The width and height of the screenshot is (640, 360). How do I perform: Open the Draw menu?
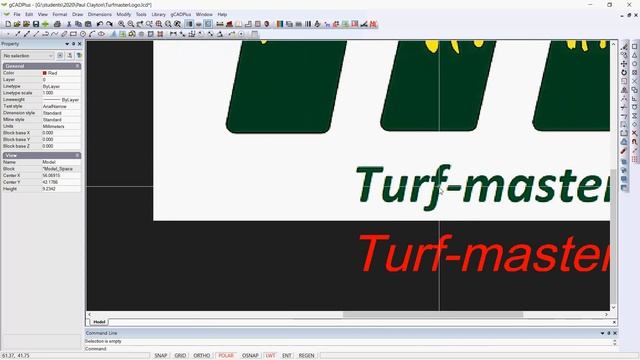[78, 14]
